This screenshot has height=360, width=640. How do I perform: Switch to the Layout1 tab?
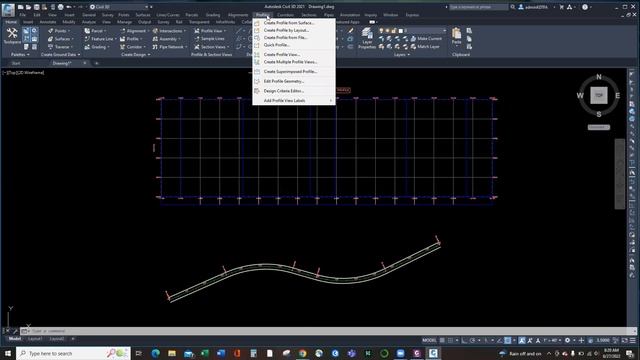pos(35,339)
